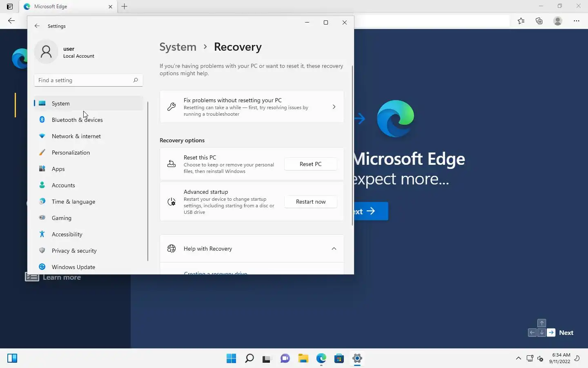Open Chat from the taskbar
Screen dimensions: 588x368
285,359
